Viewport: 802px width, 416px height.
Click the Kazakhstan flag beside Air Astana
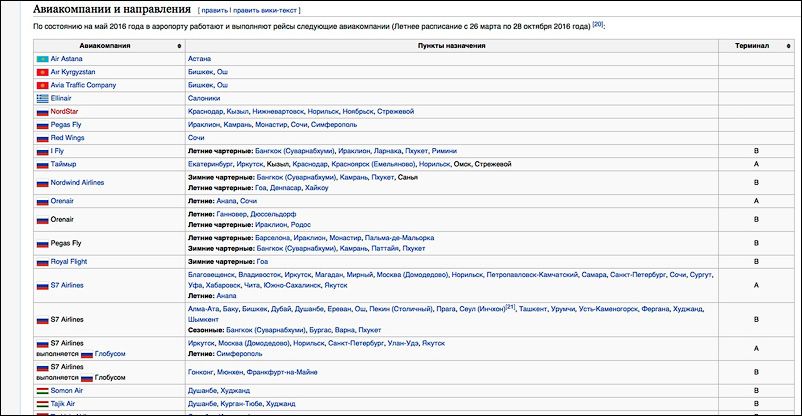click(42, 59)
